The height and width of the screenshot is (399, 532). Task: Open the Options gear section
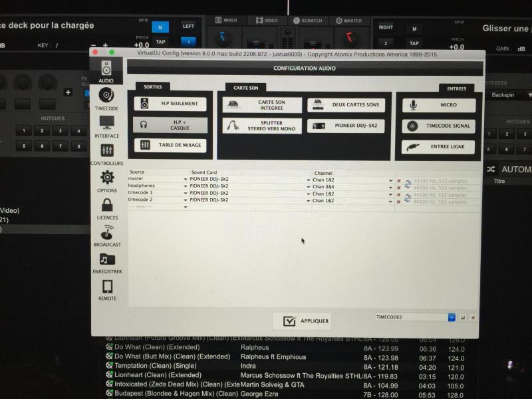click(107, 181)
